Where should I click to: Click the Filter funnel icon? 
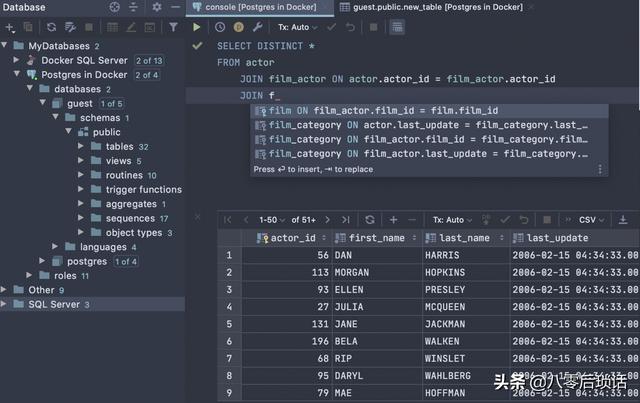coord(173,27)
